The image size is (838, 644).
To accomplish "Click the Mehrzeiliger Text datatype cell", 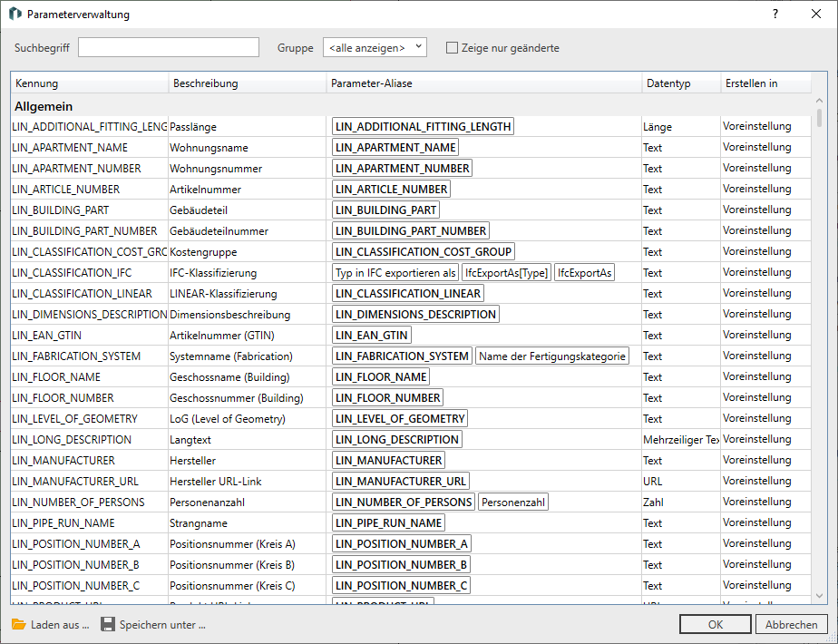I will coord(681,439).
